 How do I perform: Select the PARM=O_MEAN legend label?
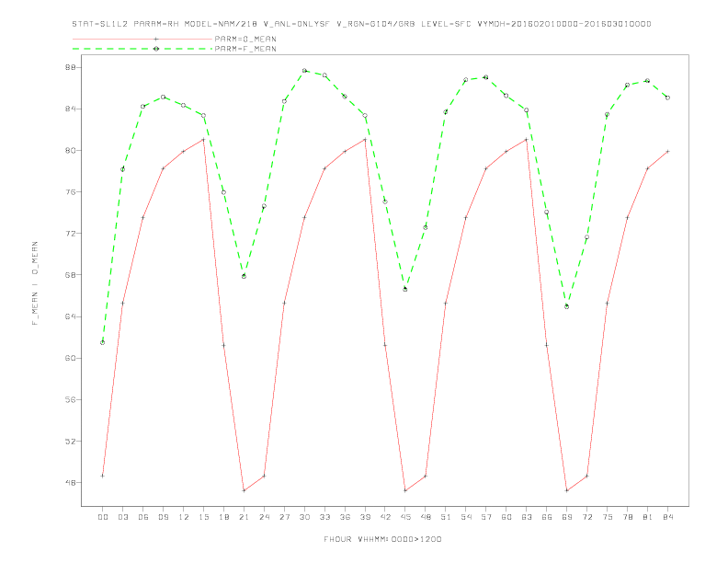coord(245,39)
